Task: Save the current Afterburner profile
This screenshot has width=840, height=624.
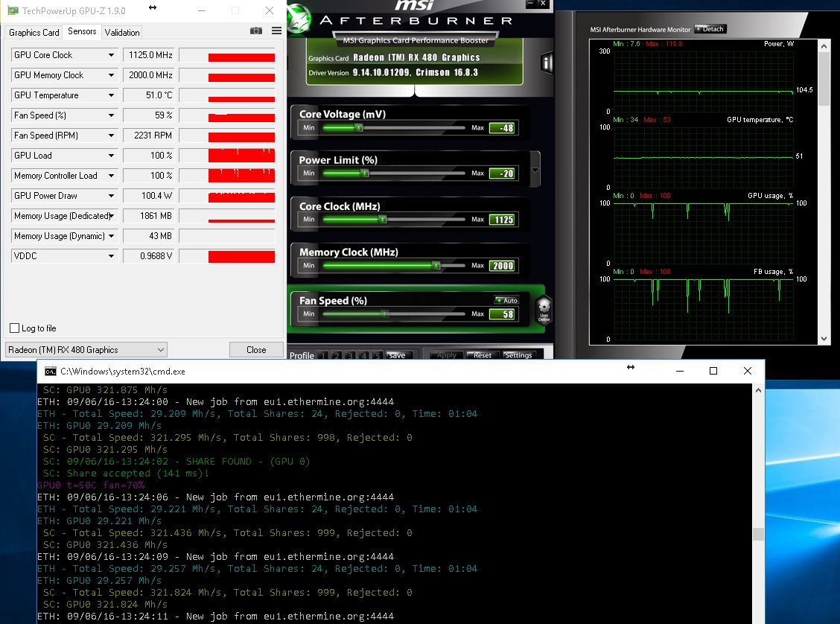Action: [397, 355]
